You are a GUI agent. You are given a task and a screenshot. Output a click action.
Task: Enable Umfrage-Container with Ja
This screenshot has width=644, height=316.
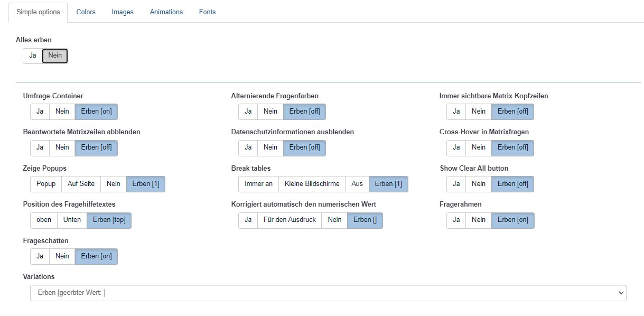[x=40, y=111]
